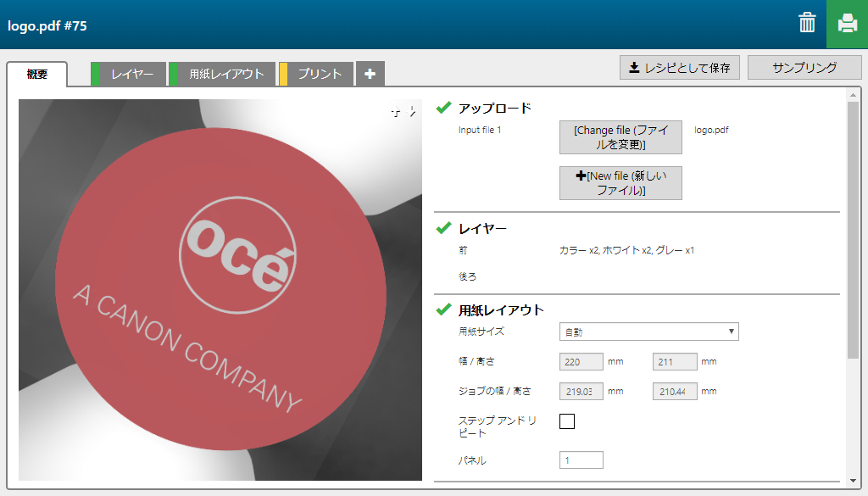868x496 pixels.
Task: Click the download arrow icon on the preview
Action: (412, 112)
